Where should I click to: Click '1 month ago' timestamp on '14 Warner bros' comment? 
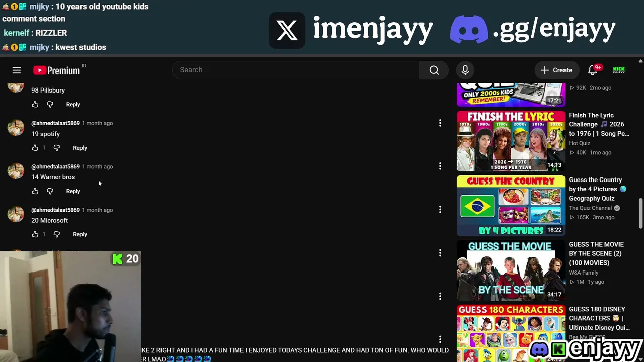point(98,166)
